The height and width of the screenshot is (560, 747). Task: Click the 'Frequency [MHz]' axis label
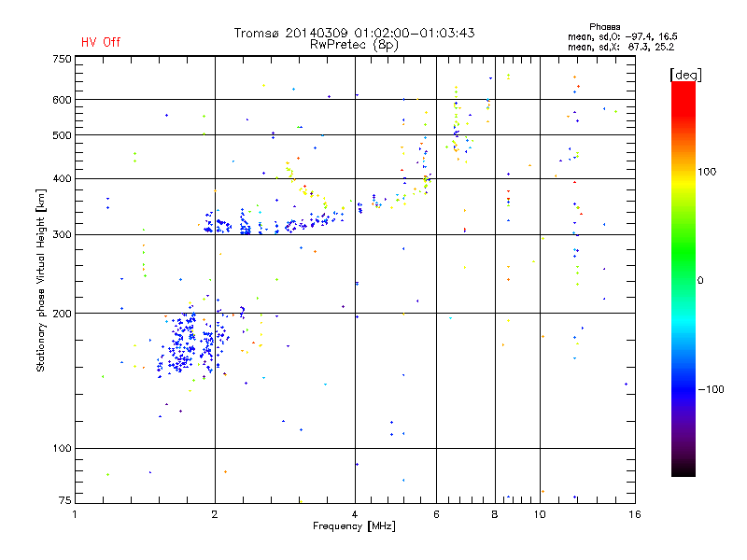point(354,526)
